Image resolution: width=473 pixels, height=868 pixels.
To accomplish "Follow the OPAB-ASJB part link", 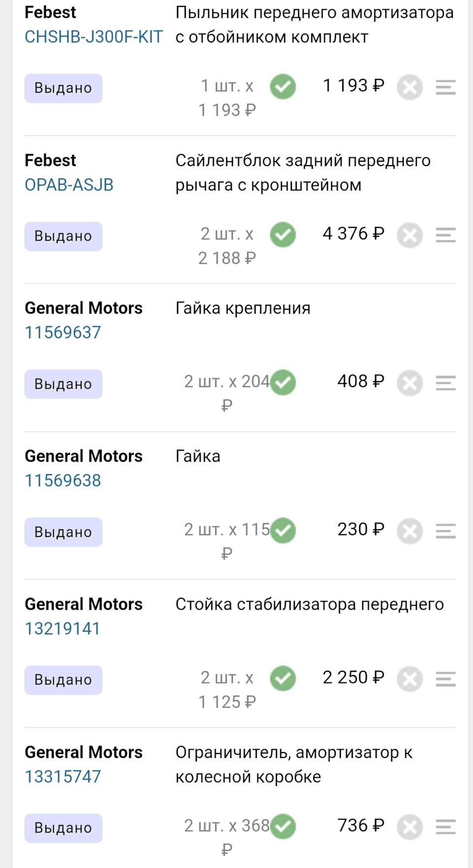I will coord(69,185).
